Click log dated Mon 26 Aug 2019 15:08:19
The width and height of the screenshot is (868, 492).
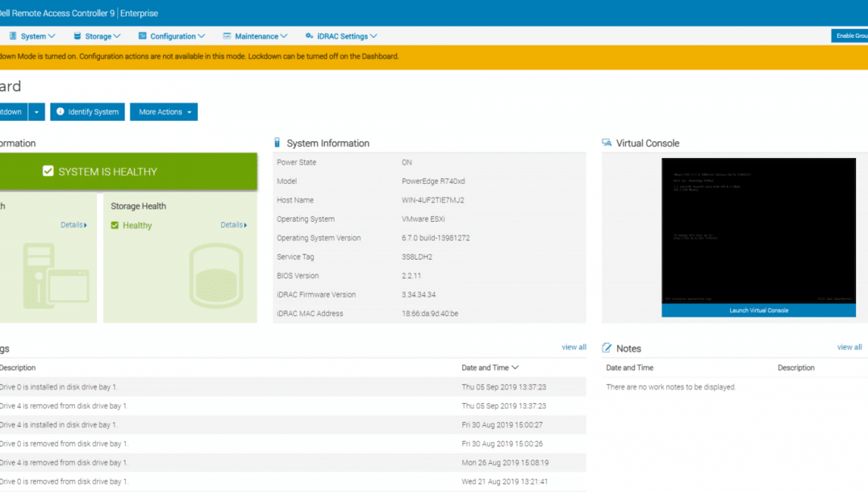click(505, 462)
